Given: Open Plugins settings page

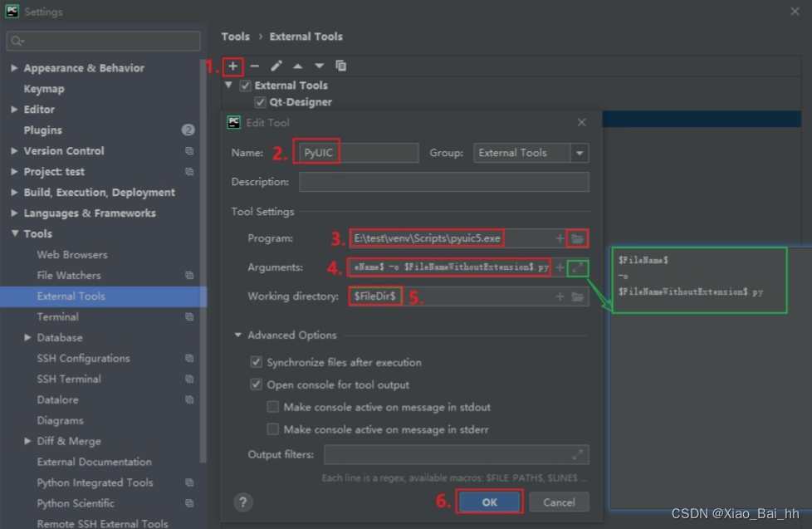Looking at the screenshot, I should coord(43,130).
